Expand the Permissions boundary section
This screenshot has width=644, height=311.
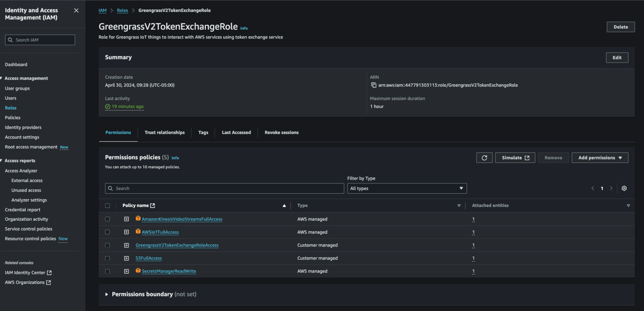tap(107, 295)
